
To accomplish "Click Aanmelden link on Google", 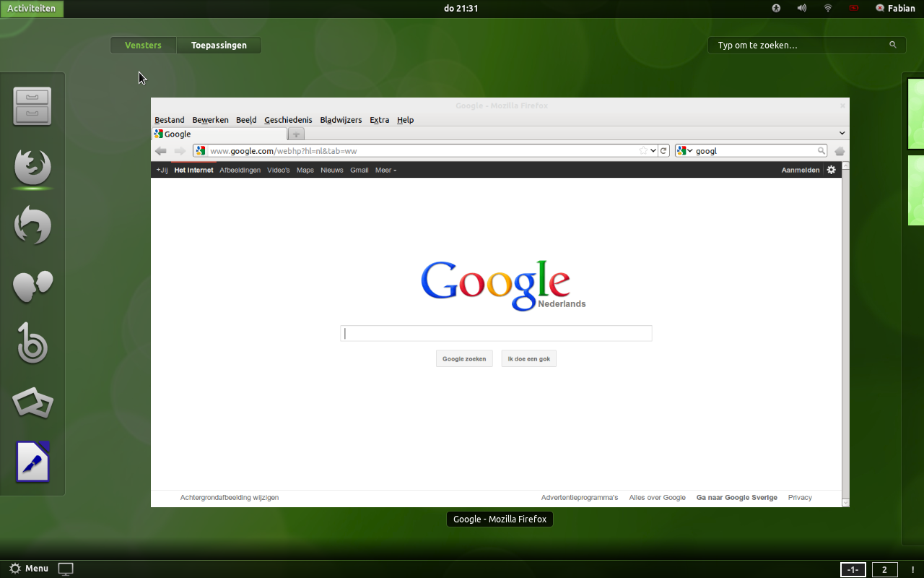I will (x=801, y=170).
